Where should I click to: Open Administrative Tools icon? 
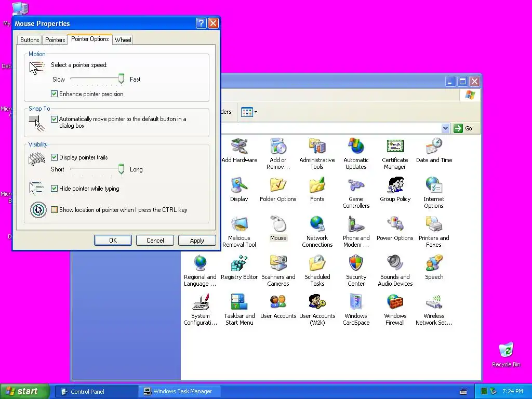317,154
